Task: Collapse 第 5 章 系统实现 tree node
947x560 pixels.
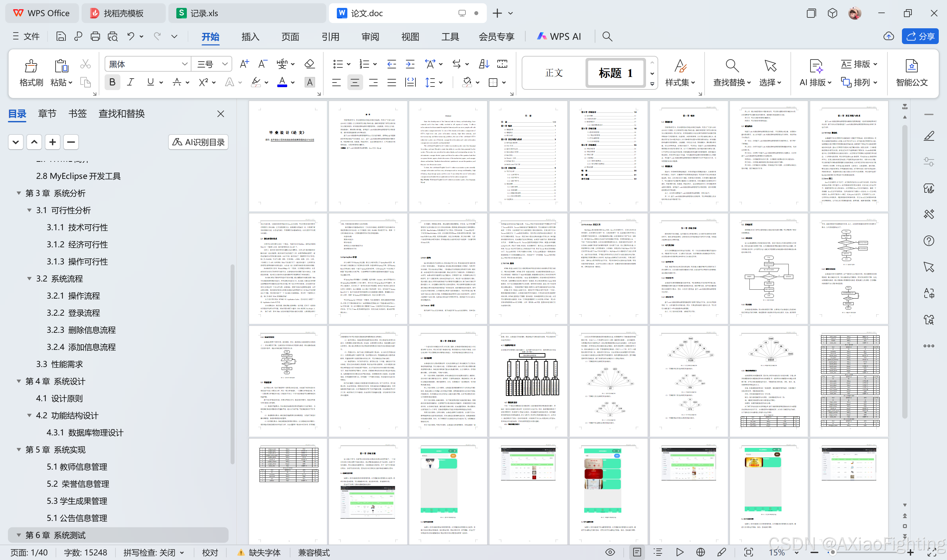Action: click(18, 450)
